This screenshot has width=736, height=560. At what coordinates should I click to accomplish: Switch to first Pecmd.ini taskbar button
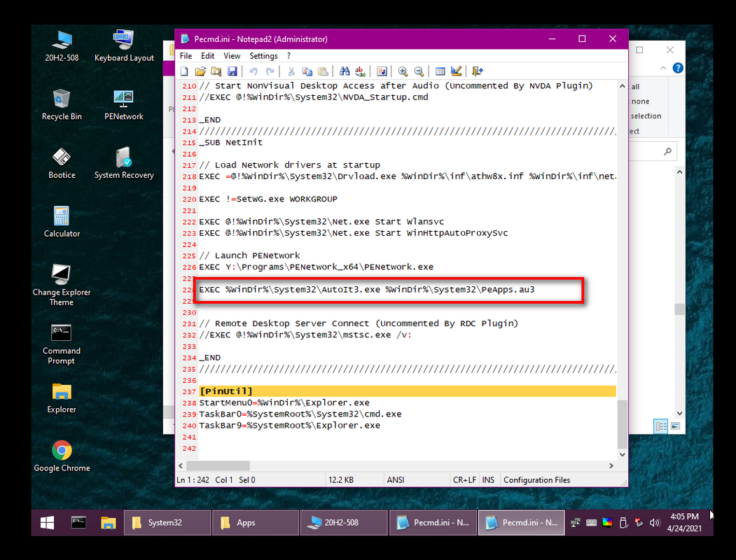(x=433, y=522)
